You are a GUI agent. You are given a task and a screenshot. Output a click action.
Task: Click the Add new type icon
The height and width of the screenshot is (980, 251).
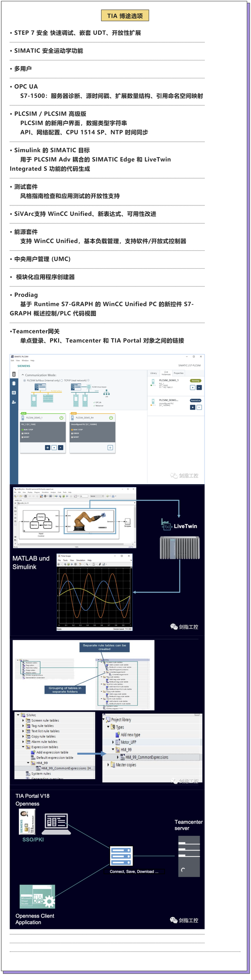click(x=118, y=734)
